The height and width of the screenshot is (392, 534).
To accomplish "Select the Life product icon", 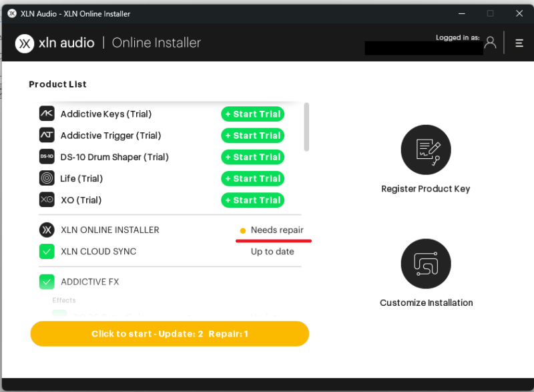I will point(46,178).
